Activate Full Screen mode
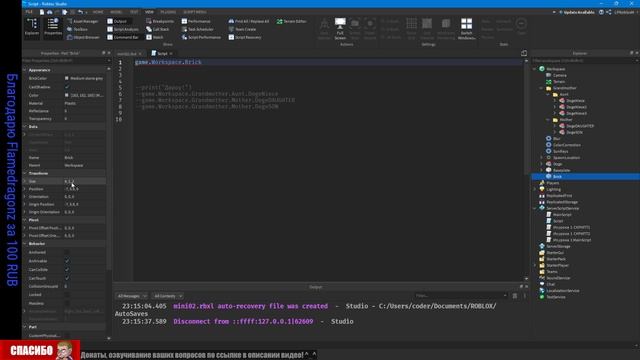Screen dimensions: 640x360 (x=340, y=29)
